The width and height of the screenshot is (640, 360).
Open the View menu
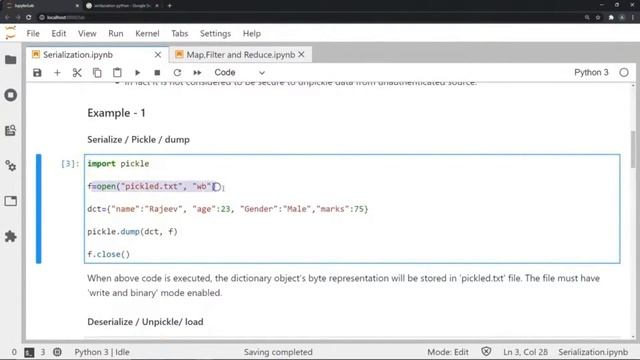pyautogui.click(x=87, y=33)
